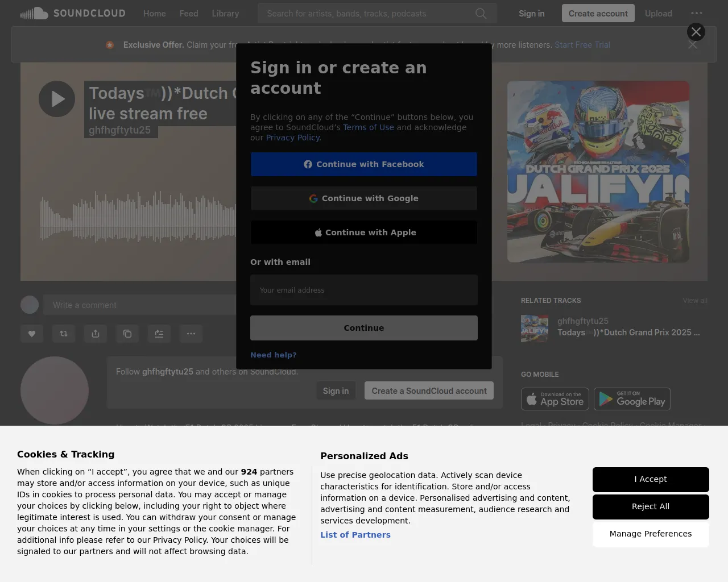Open the more options ellipsis under track
Image resolution: width=728 pixels, height=582 pixels.
pos(191,334)
